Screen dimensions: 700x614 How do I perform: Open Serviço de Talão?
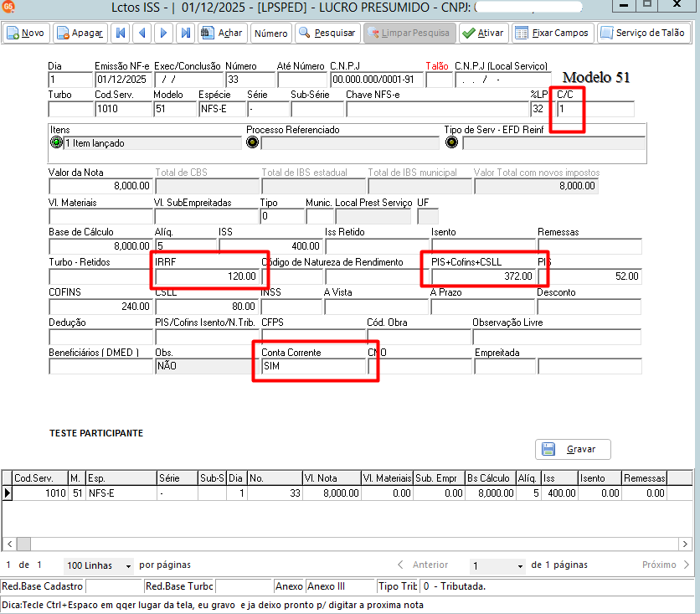(x=644, y=33)
